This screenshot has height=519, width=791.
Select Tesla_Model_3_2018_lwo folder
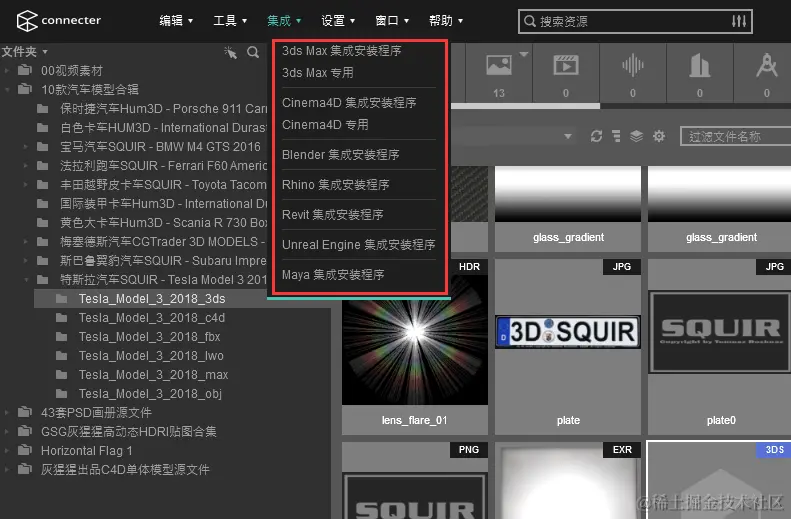tap(151, 356)
